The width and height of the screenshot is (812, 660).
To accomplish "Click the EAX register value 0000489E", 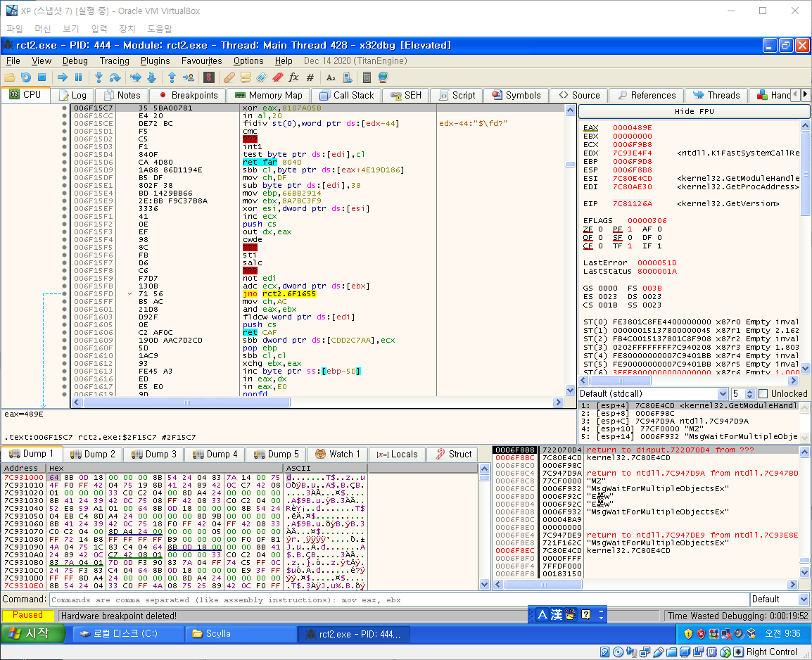I will pos(633,128).
